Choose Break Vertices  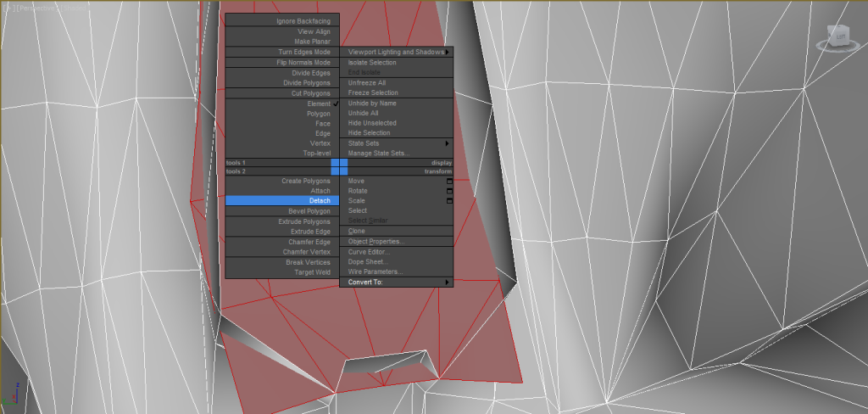(x=282, y=262)
